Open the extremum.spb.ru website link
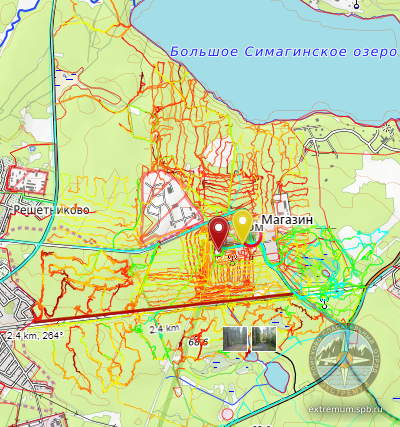Viewport: 400px width, 427px height. [345, 409]
